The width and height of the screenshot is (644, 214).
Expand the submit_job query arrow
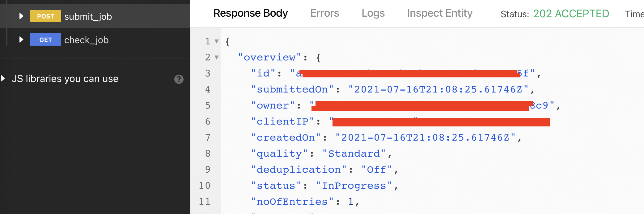[21, 16]
